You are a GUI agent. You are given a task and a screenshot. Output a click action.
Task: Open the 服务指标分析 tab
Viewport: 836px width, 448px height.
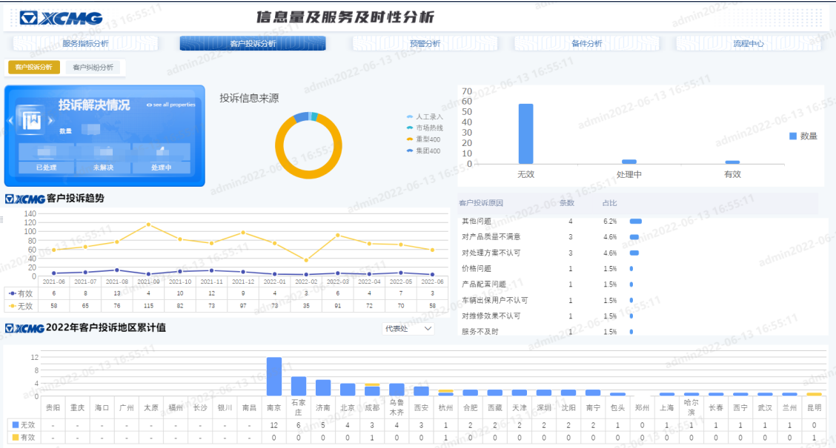[x=85, y=43]
